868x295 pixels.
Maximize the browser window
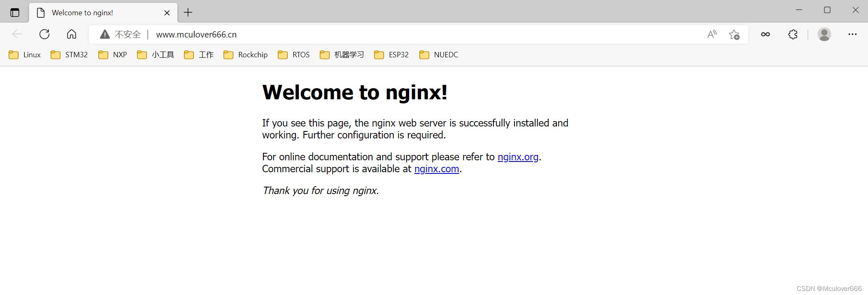pyautogui.click(x=827, y=10)
